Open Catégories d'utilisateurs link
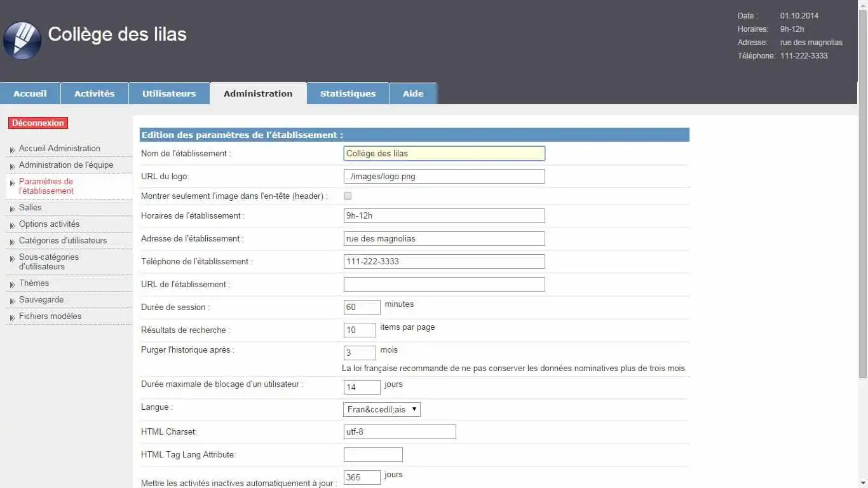This screenshot has width=868, height=488. (x=63, y=240)
